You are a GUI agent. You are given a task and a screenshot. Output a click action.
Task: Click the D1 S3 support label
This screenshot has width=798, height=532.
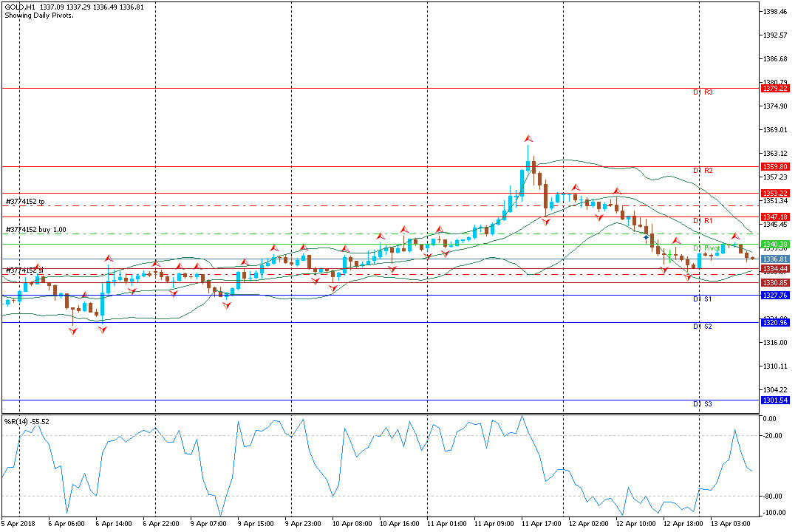(703, 404)
